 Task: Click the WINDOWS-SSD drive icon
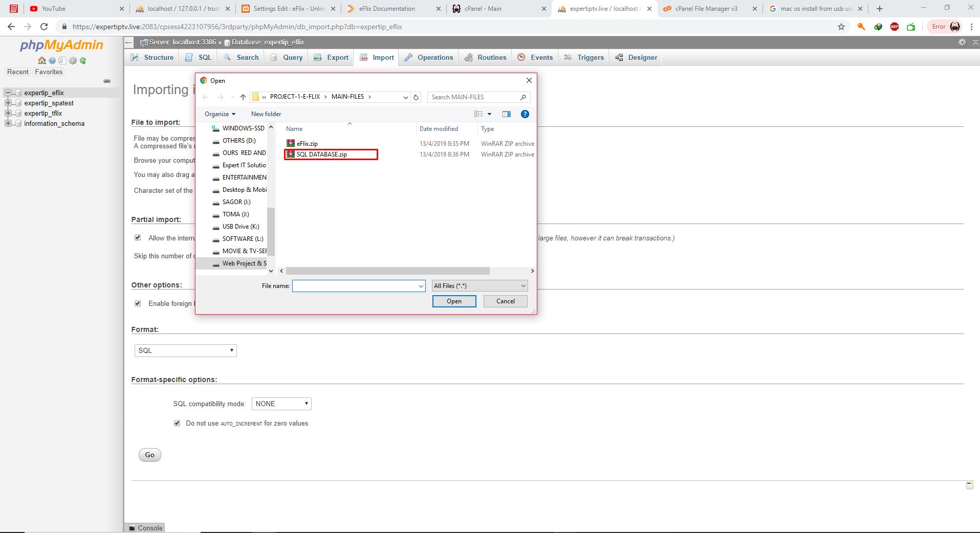pyautogui.click(x=216, y=128)
